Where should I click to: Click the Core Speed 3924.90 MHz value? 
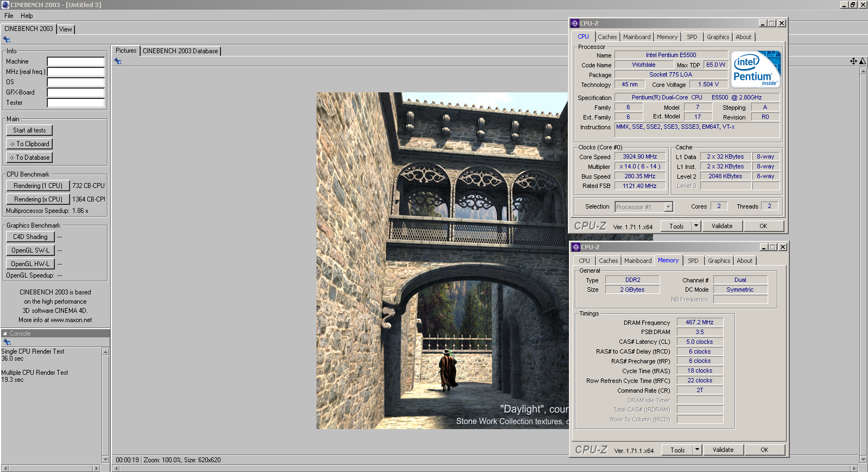tap(640, 156)
